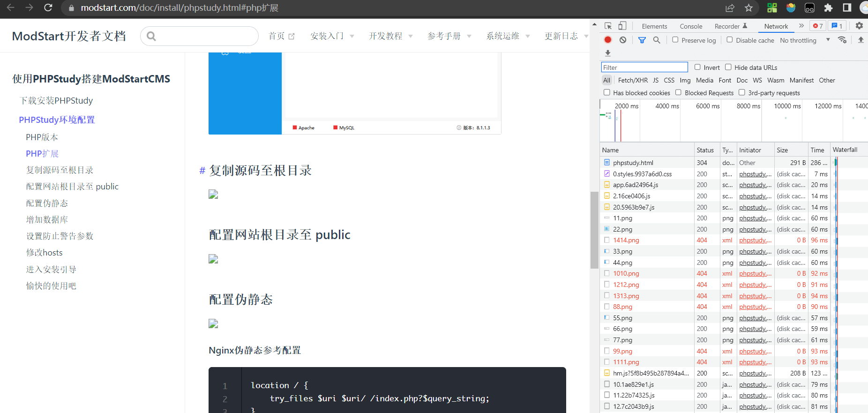Screen dimensions: 868x413
Task: Open the No throttling dropdown
Action: click(805, 40)
